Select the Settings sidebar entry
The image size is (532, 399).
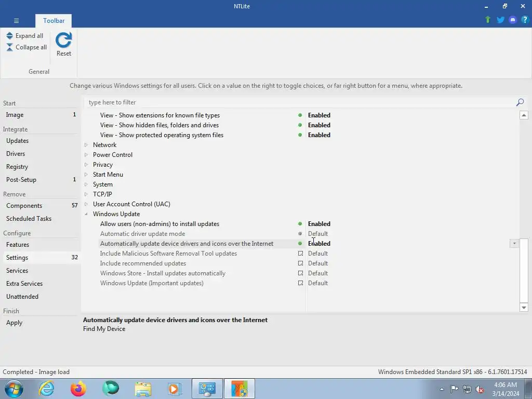point(41,258)
